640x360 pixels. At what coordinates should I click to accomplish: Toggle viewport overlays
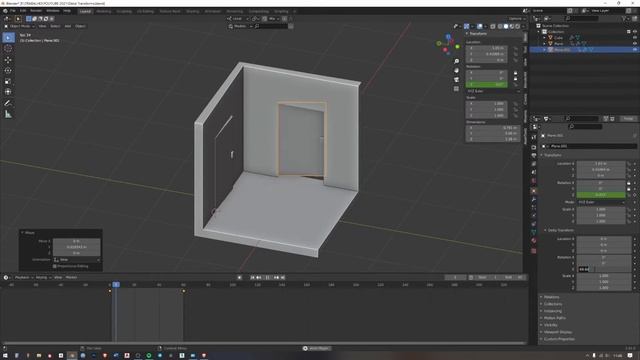coord(480,26)
